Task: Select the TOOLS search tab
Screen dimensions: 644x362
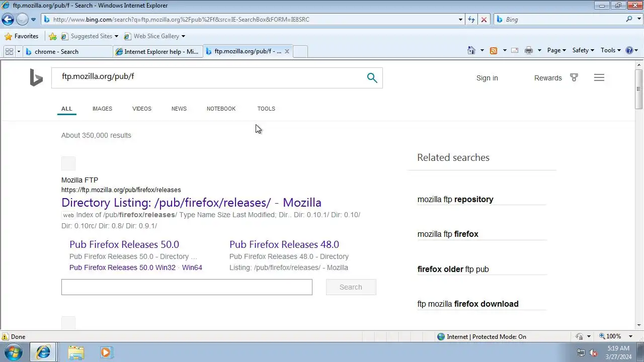Action: 266,109
